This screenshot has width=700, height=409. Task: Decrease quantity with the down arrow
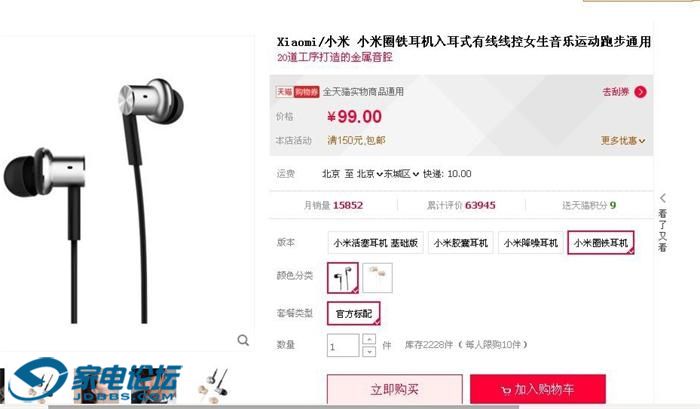coord(369,351)
